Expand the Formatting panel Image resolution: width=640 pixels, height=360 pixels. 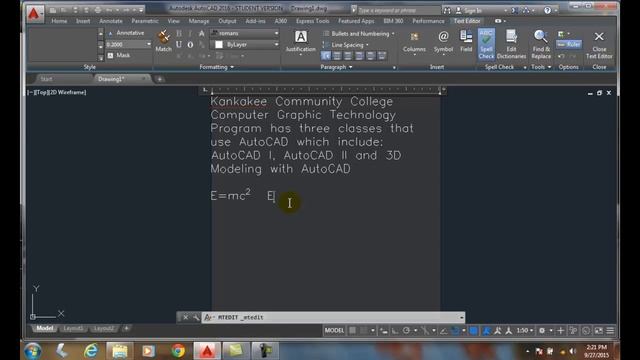[x=216, y=67]
